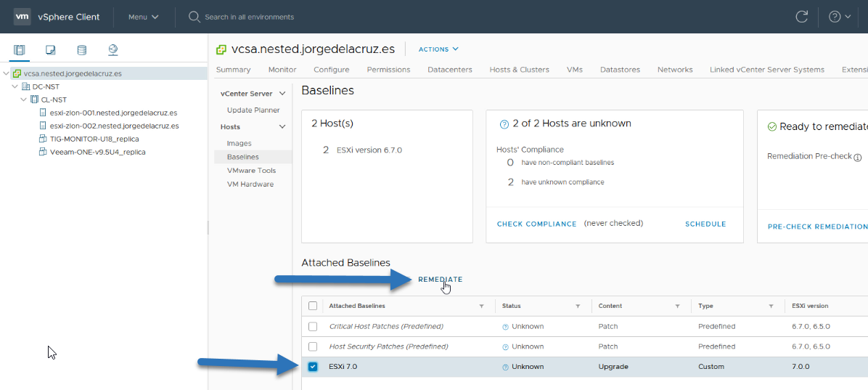Click the SCHEDULE link
The width and height of the screenshot is (868, 390).
click(x=705, y=224)
